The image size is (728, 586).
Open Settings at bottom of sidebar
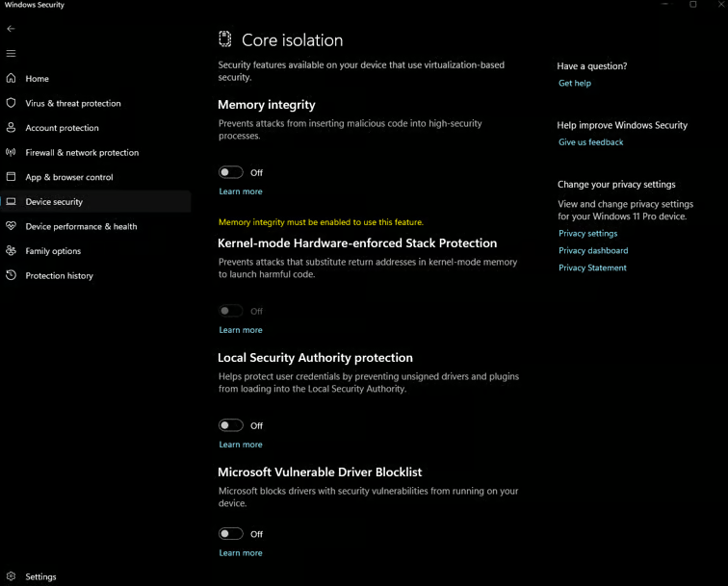coord(95,576)
